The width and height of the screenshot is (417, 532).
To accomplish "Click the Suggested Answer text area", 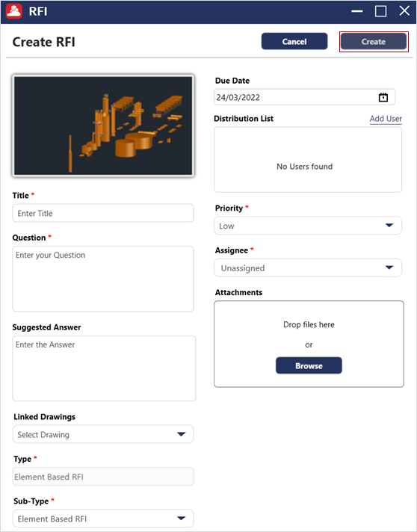I will coord(104,368).
